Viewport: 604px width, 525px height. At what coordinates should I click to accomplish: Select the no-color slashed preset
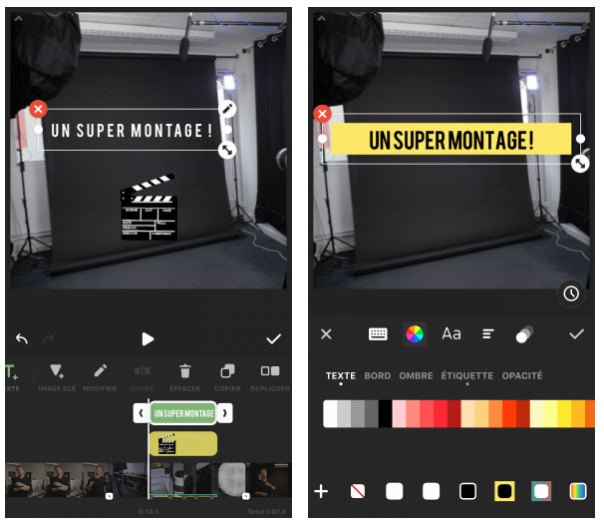358,491
